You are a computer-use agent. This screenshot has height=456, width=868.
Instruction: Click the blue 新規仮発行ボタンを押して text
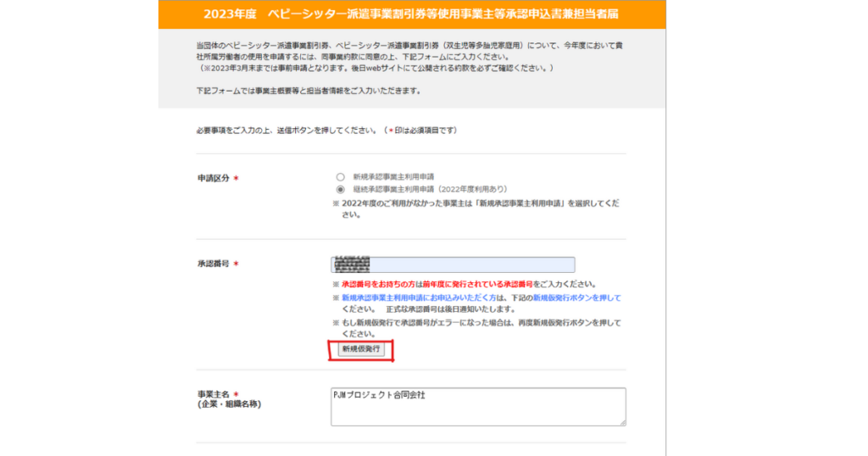pyautogui.click(x=576, y=298)
